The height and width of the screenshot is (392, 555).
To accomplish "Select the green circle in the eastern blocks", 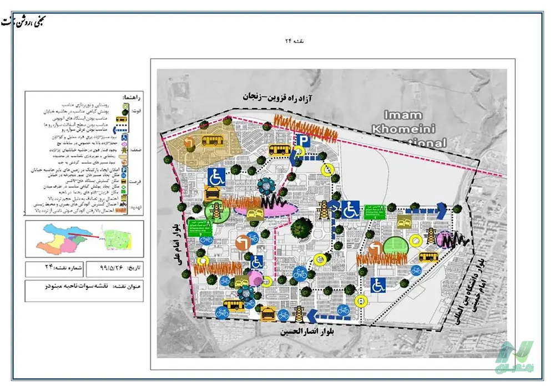I will coord(396,248).
